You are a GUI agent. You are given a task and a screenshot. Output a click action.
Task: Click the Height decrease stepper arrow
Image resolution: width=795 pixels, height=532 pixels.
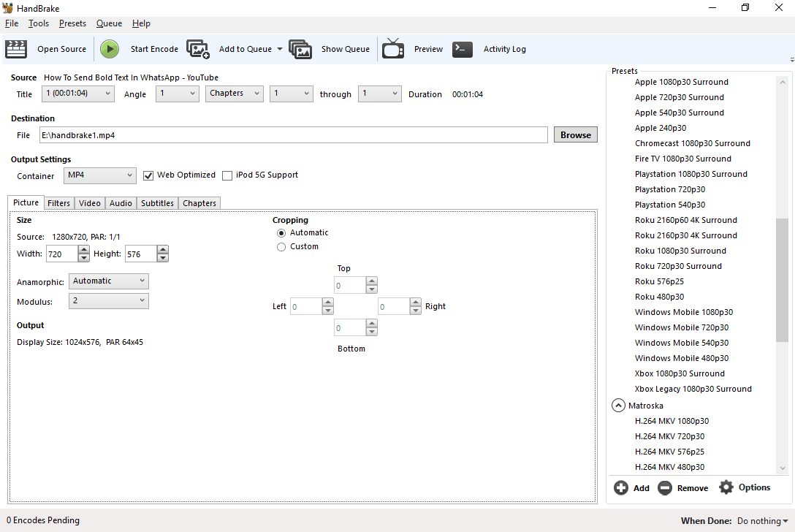(x=163, y=258)
